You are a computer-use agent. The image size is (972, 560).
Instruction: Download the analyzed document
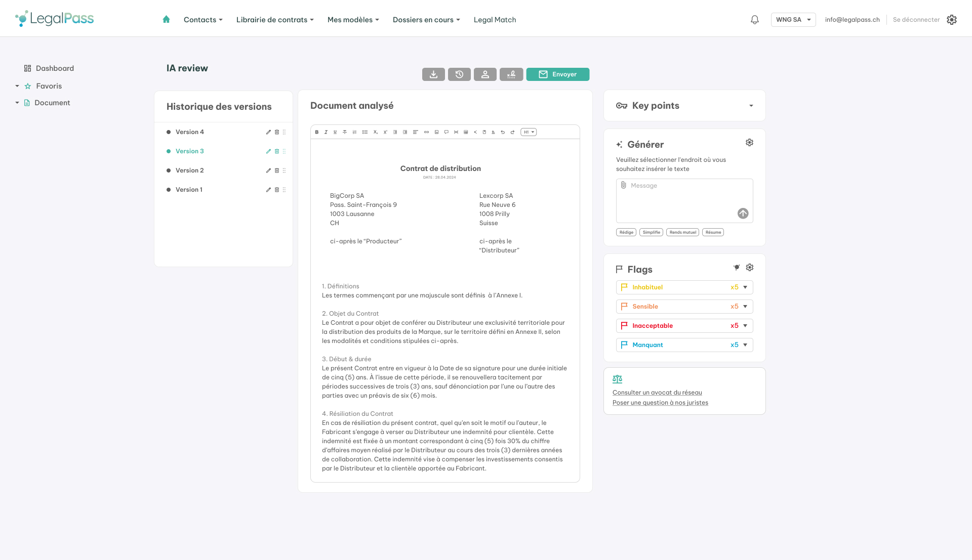(433, 74)
